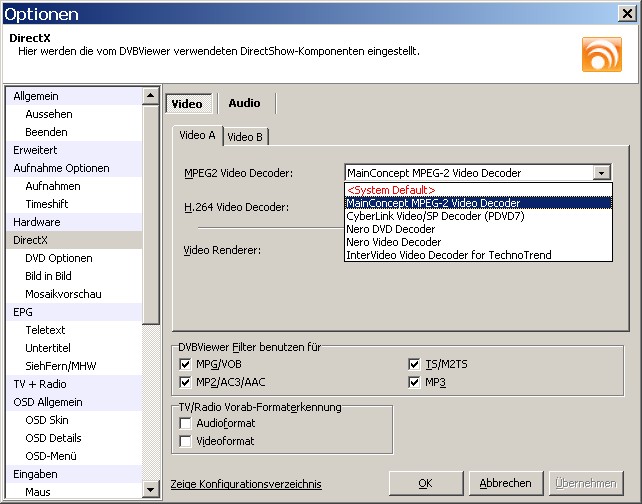Click the Übernehmen apply button
Screen dimensions: 642x504
point(586,484)
